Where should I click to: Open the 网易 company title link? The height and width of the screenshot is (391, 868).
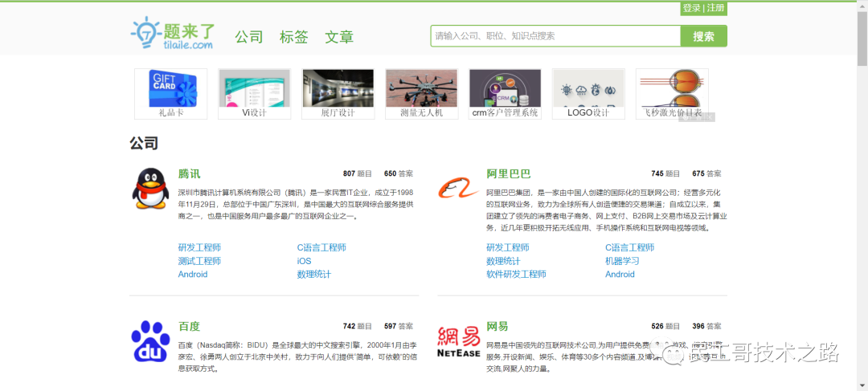pyautogui.click(x=497, y=326)
